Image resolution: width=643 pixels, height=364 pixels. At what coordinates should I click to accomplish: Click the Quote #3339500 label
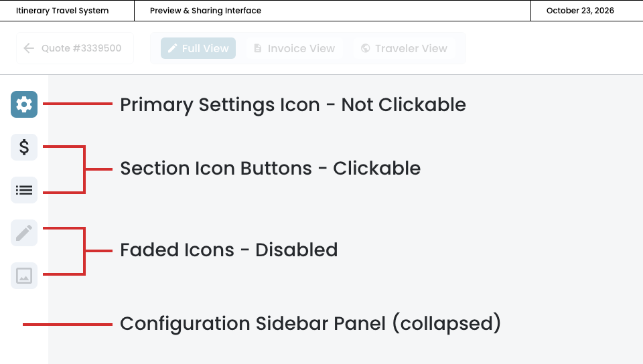[81, 48]
